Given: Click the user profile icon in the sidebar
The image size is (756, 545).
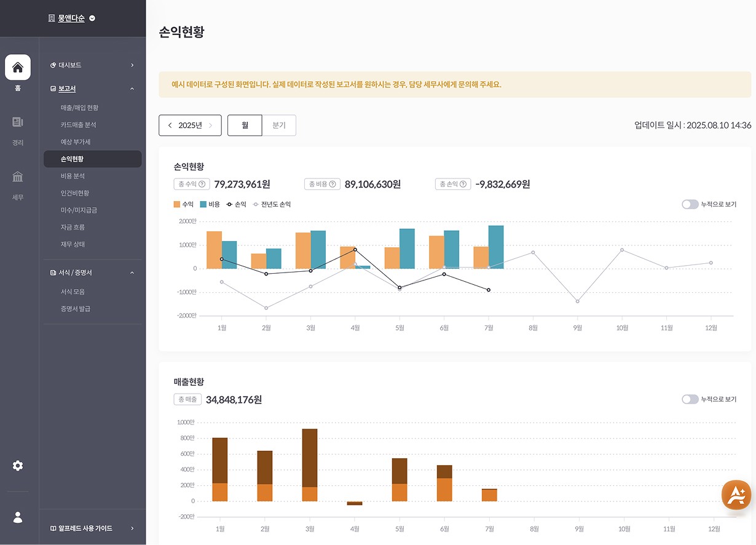Looking at the screenshot, I should 18,517.
